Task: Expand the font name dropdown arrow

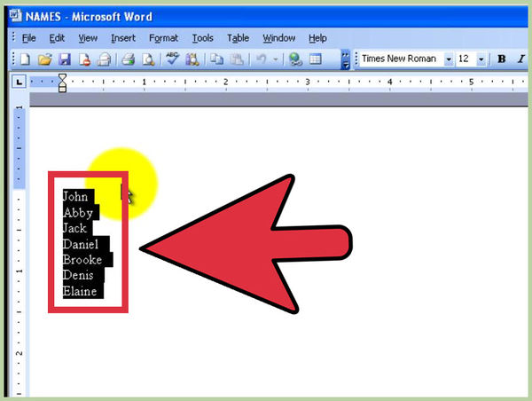Action: [449, 59]
